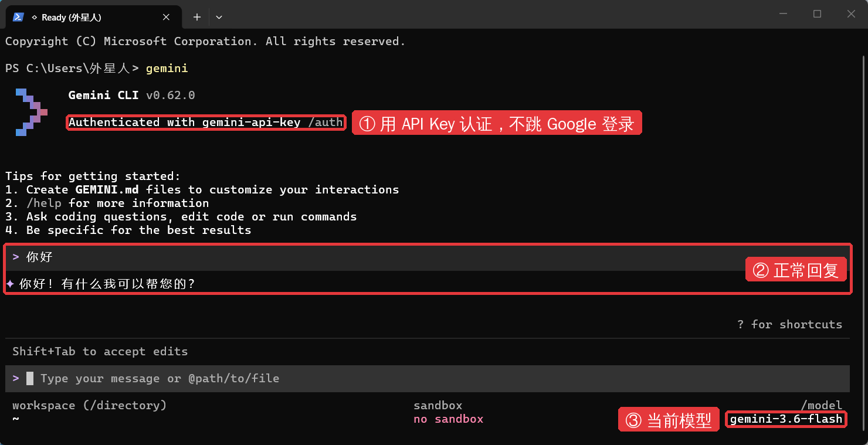Open a new terminal tab
The width and height of the screenshot is (868, 445).
tap(197, 18)
